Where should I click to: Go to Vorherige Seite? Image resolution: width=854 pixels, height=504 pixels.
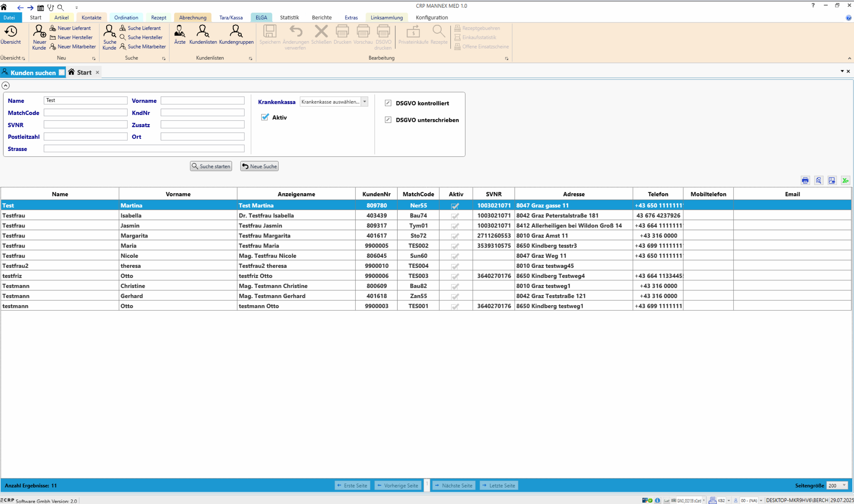pyautogui.click(x=398, y=485)
